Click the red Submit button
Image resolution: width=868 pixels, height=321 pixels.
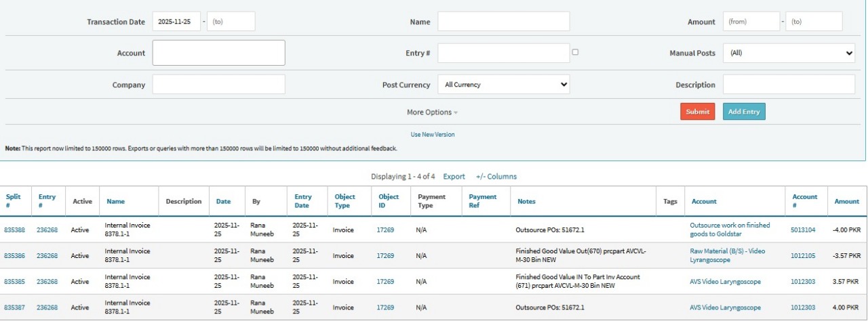pyautogui.click(x=697, y=112)
